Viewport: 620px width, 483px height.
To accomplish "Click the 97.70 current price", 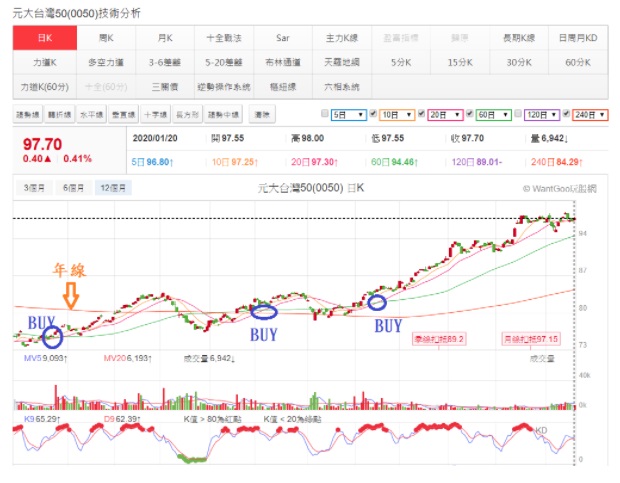I will pos(42,144).
